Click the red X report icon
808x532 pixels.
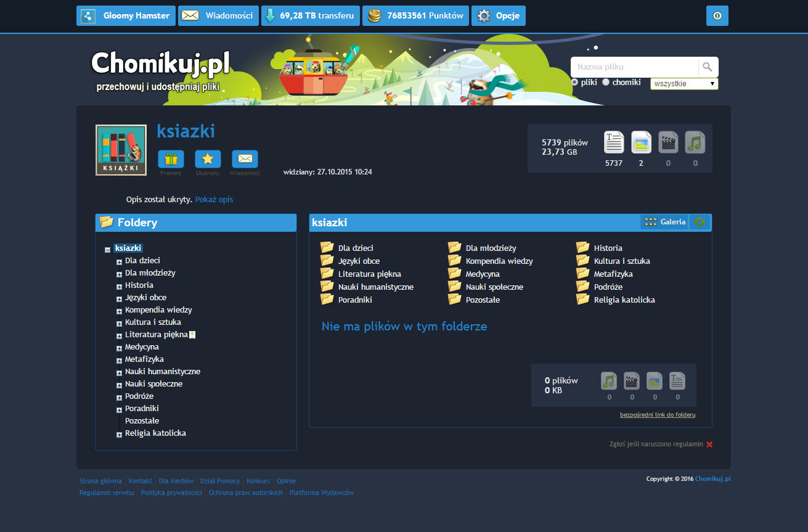click(x=709, y=444)
